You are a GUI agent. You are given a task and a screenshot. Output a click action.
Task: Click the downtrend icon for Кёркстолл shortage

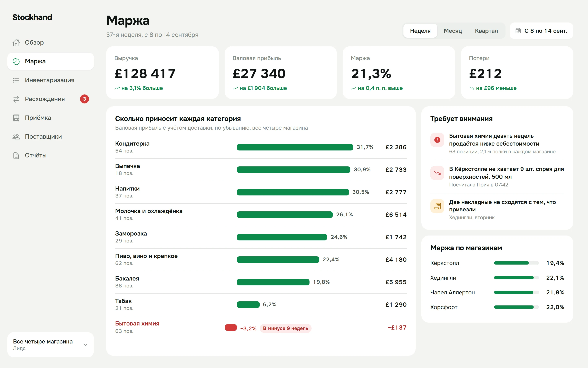[x=437, y=173]
